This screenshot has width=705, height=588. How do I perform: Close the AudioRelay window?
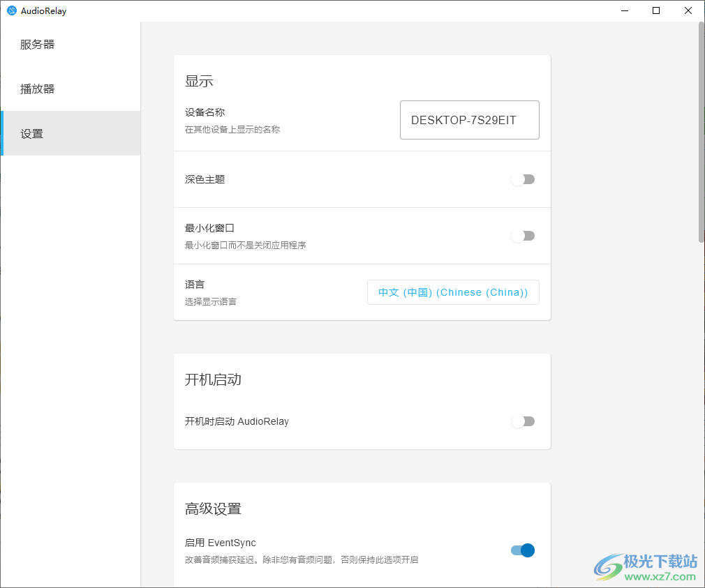[x=688, y=10]
